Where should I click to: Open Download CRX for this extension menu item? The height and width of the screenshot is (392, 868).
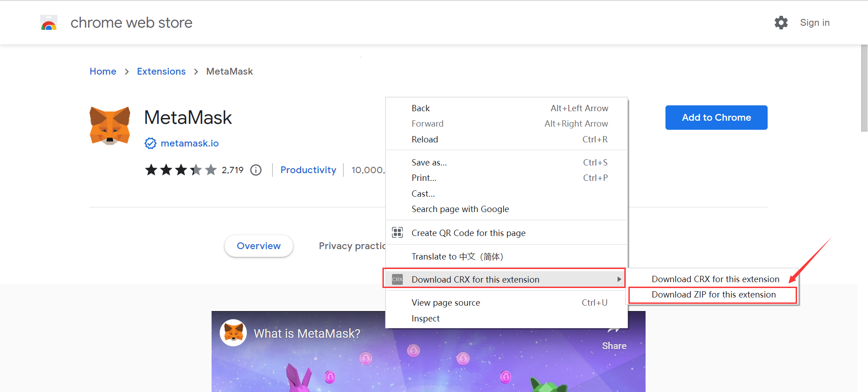click(x=504, y=279)
